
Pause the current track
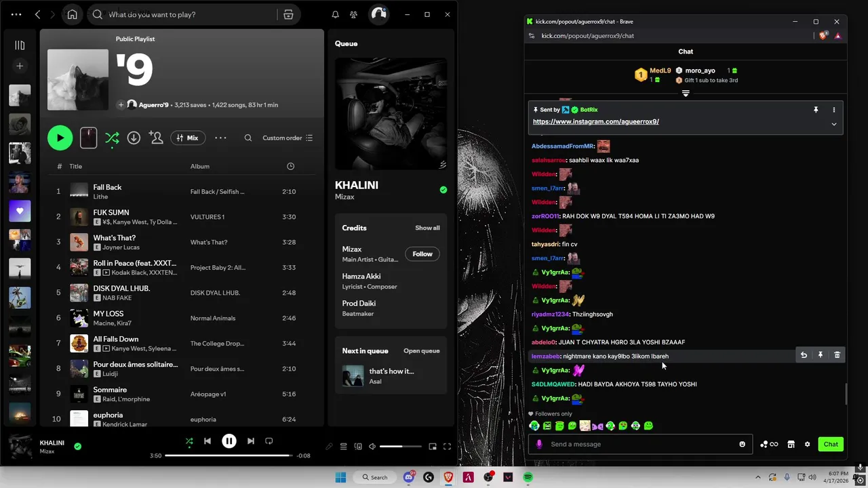click(x=229, y=441)
